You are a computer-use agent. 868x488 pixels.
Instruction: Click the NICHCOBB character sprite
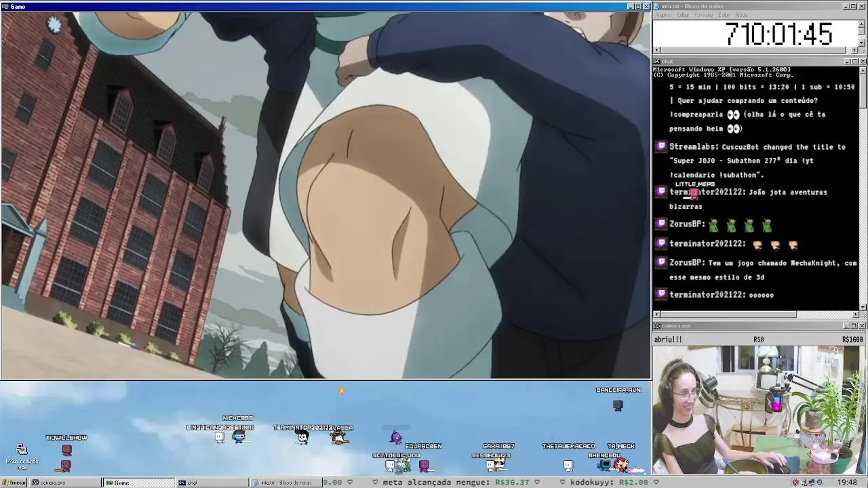238,436
